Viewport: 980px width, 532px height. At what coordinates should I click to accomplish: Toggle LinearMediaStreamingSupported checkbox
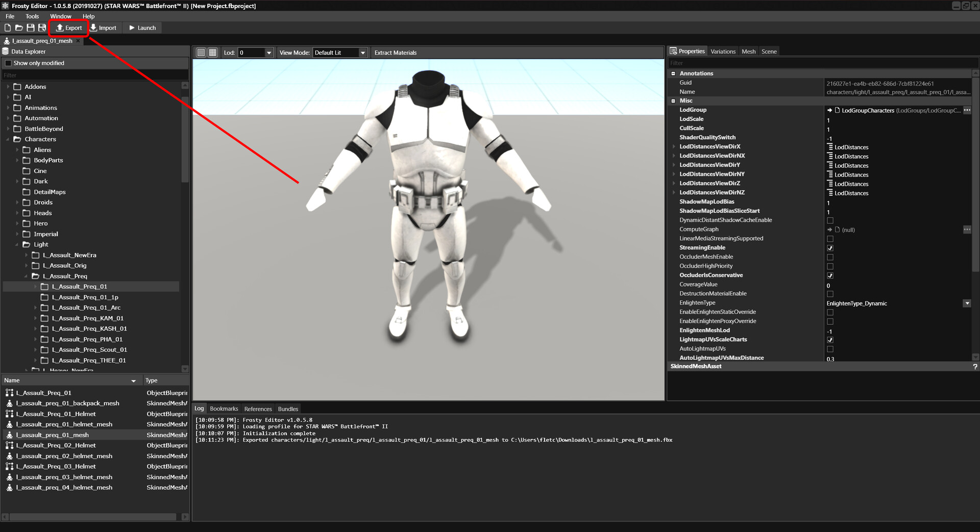click(x=830, y=239)
